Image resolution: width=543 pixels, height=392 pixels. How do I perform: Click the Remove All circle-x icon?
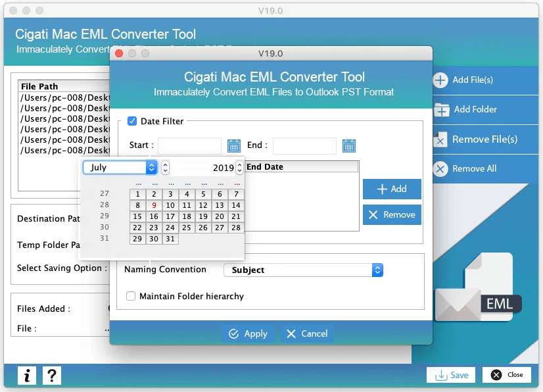tap(440, 169)
